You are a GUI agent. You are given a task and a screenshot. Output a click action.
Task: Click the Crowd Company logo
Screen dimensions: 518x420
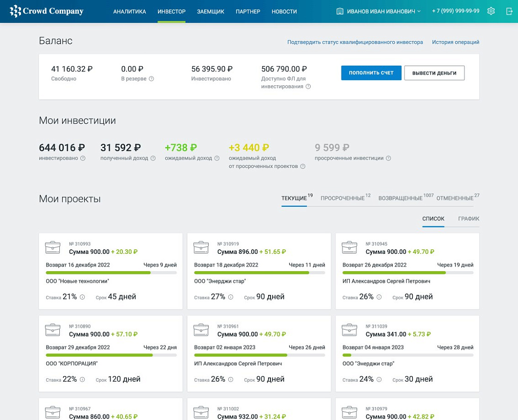click(47, 11)
